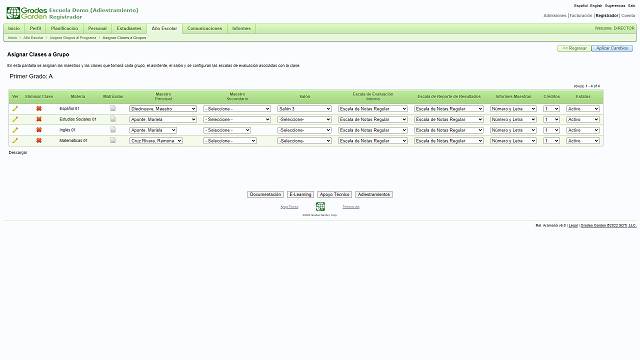Click the Descargar link below the table
This screenshot has height=360, width=640.
coord(18,153)
